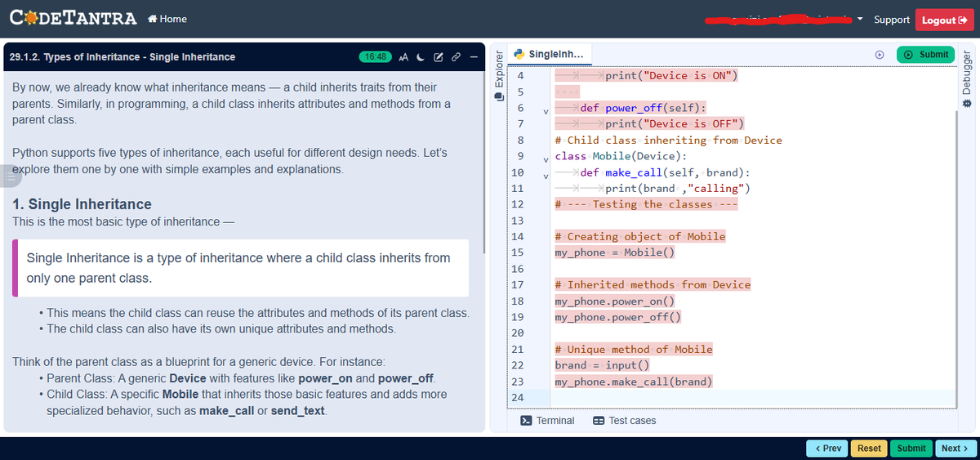The height and width of the screenshot is (460, 980).
Task: Click the code line 'brand = input()'
Action: pos(602,365)
